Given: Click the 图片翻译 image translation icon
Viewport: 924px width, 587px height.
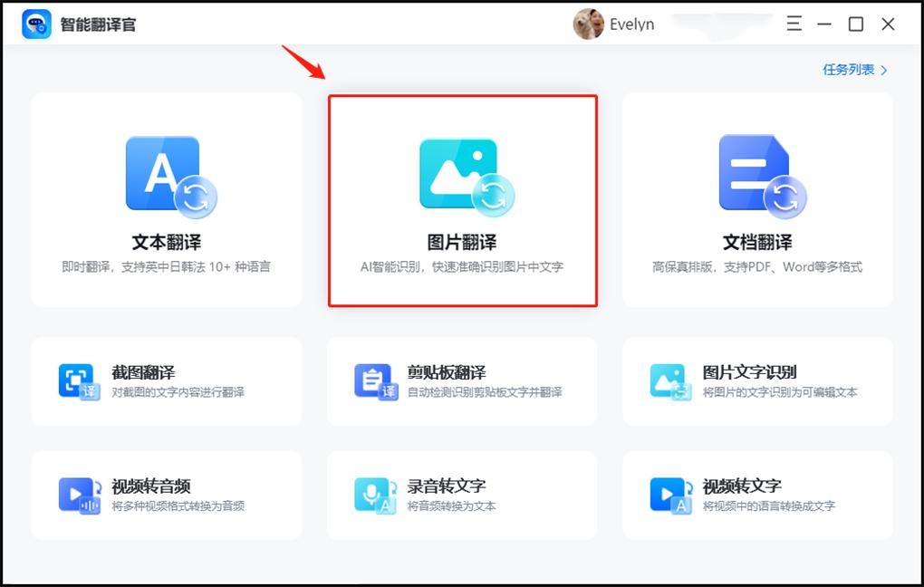Looking at the screenshot, I should click(x=465, y=177).
